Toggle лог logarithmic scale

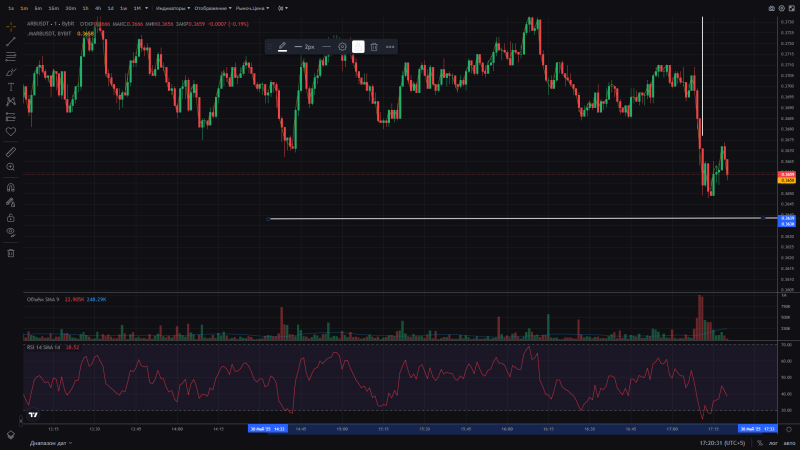[x=773, y=443]
